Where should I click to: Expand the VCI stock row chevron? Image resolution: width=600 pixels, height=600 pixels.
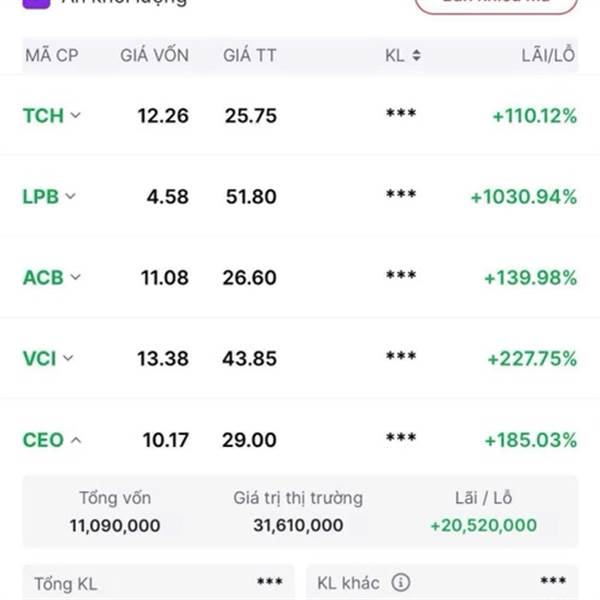[x=67, y=359]
